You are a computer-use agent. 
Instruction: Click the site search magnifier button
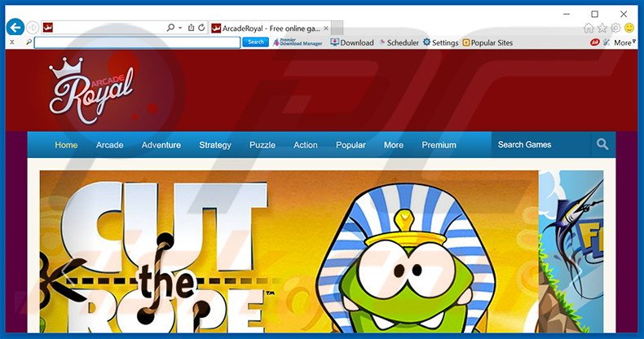[x=603, y=144]
